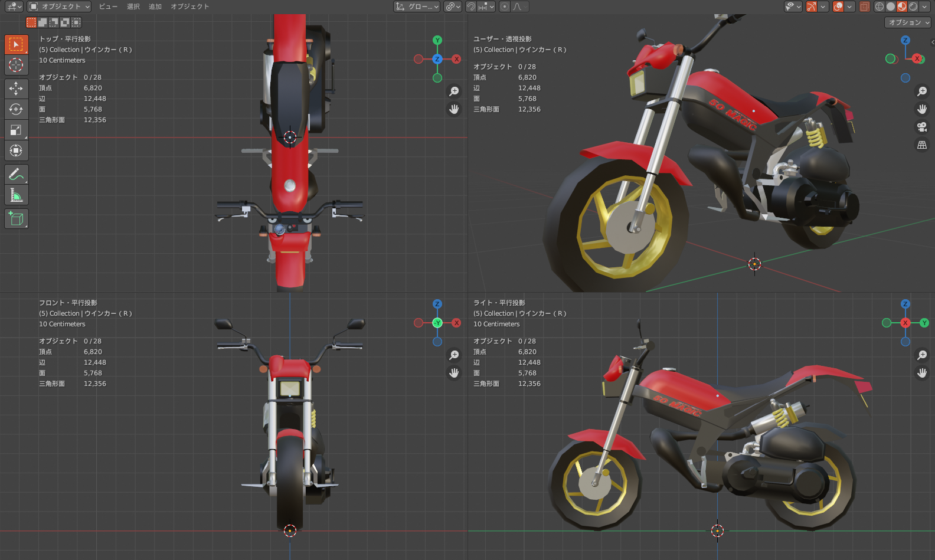Choose the Measure ruler tool
This screenshot has width=935, height=560.
(x=16, y=195)
